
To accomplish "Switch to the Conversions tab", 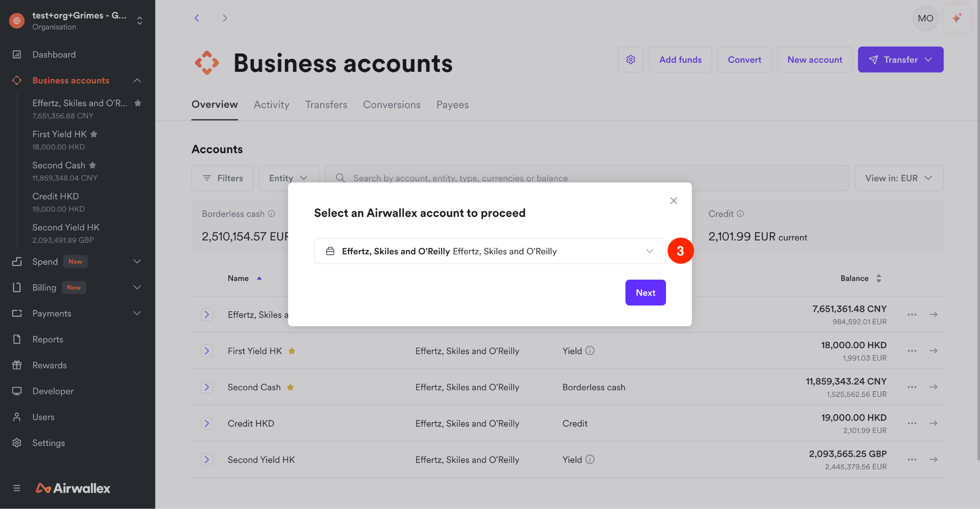I will click(391, 104).
